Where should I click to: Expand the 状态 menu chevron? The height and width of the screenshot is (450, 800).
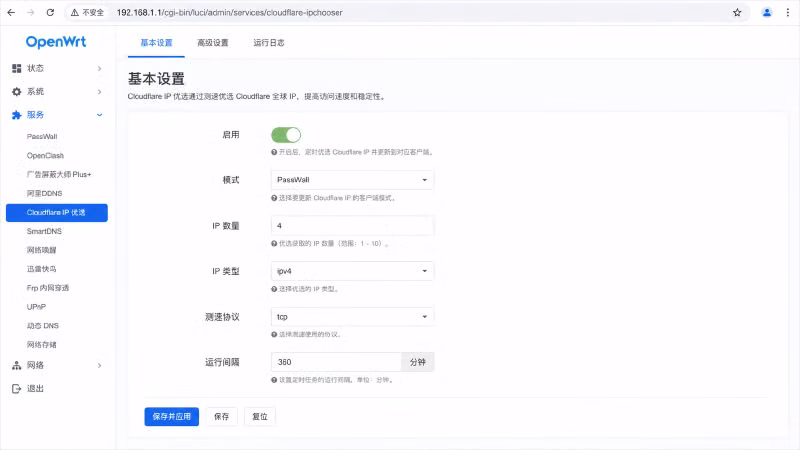click(99, 68)
